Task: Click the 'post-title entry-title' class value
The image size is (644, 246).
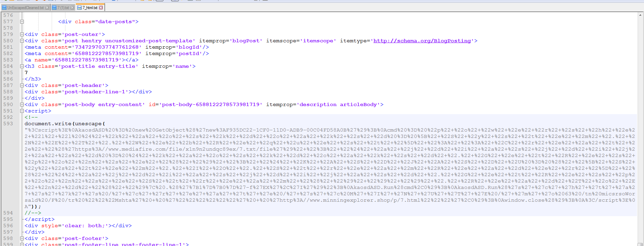Action: click(x=98, y=66)
